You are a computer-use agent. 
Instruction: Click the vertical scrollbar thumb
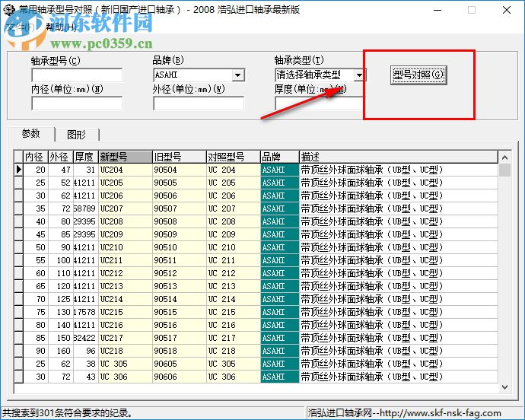point(504,170)
